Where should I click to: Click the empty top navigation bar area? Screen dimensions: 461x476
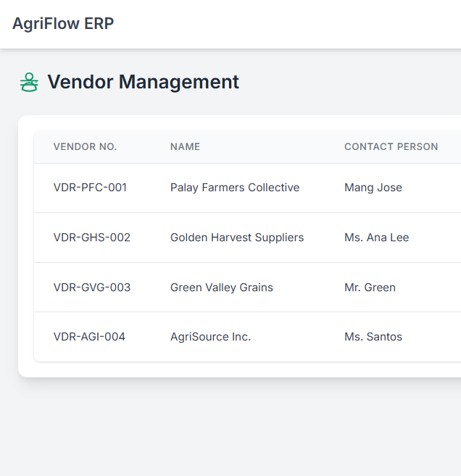pyautogui.click(x=290, y=24)
